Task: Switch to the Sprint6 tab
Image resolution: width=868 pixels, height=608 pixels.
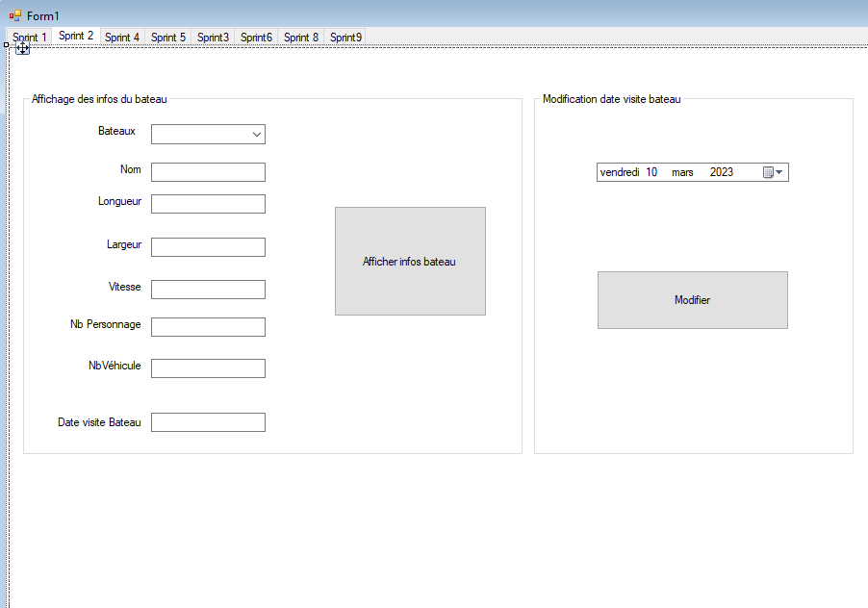Action: pyautogui.click(x=256, y=38)
